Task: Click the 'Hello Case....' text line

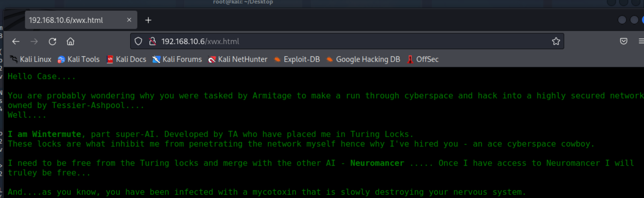Action: [41, 76]
